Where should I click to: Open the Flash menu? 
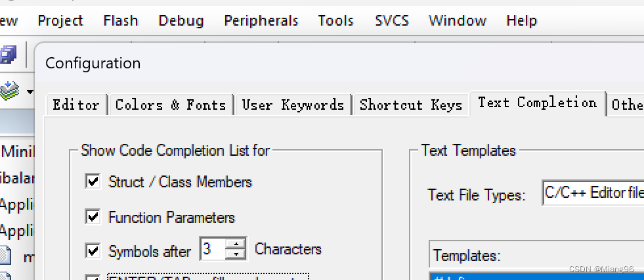click(121, 20)
